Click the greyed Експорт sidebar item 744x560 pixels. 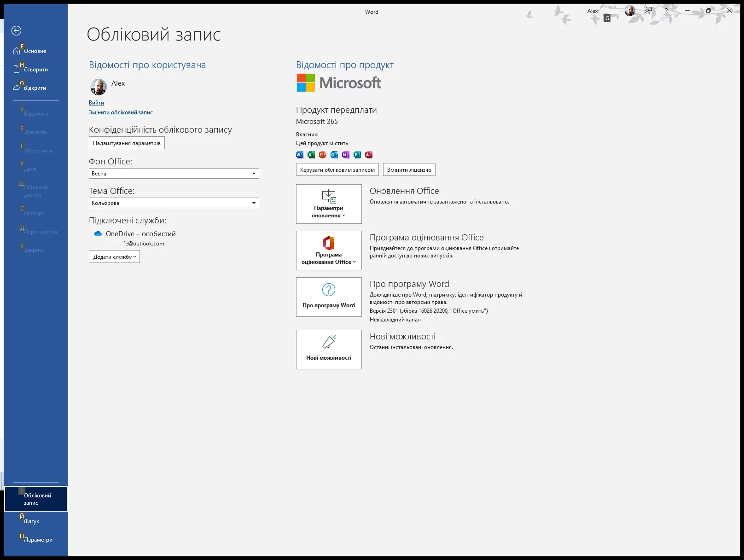point(36,213)
